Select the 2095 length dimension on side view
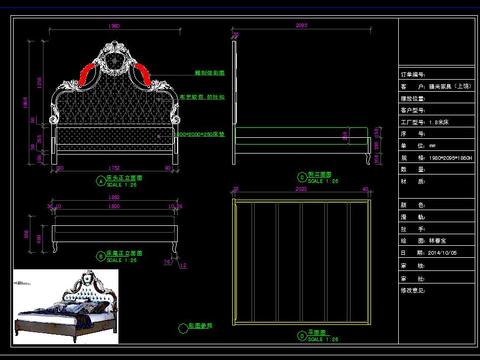Image resolution: width=480 pixels, height=360 pixels. coord(301,25)
